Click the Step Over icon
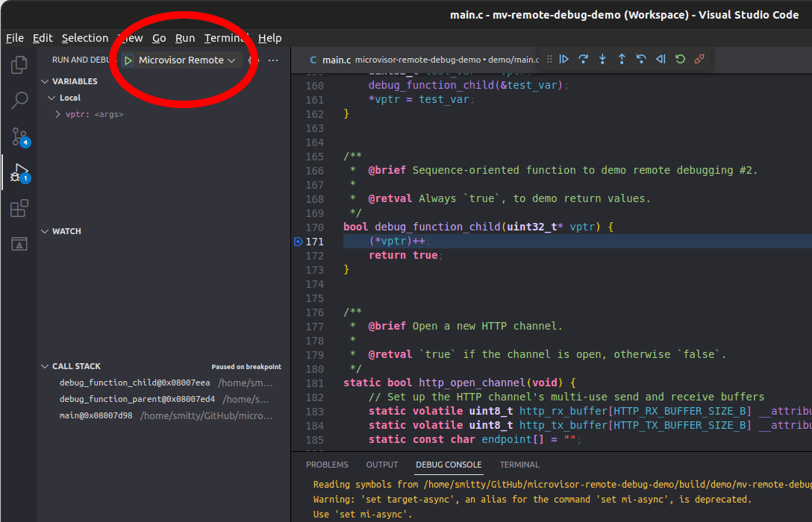The image size is (812, 522). point(583,59)
